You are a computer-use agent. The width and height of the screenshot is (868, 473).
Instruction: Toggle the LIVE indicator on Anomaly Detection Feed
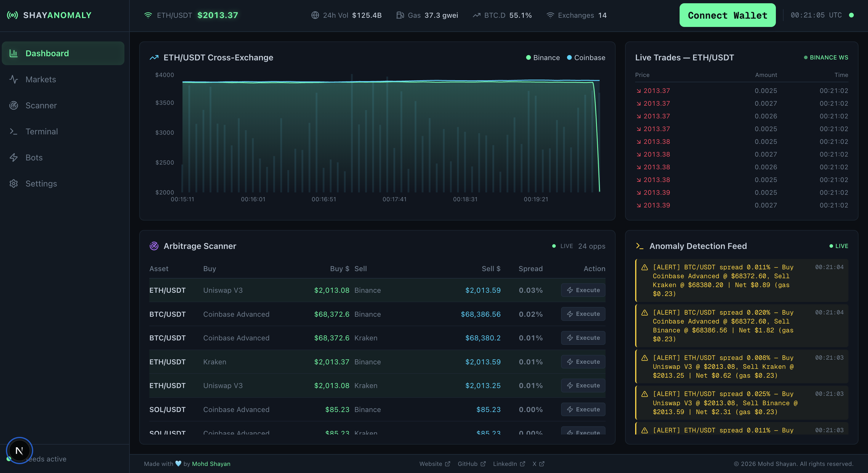[839, 246]
